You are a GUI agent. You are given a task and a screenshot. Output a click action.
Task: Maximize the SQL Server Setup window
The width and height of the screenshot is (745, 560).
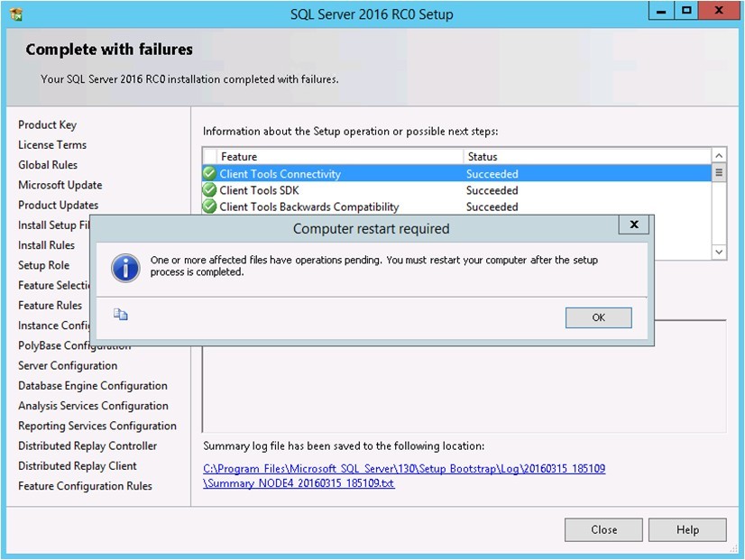pyautogui.click(x=686, y=11)
